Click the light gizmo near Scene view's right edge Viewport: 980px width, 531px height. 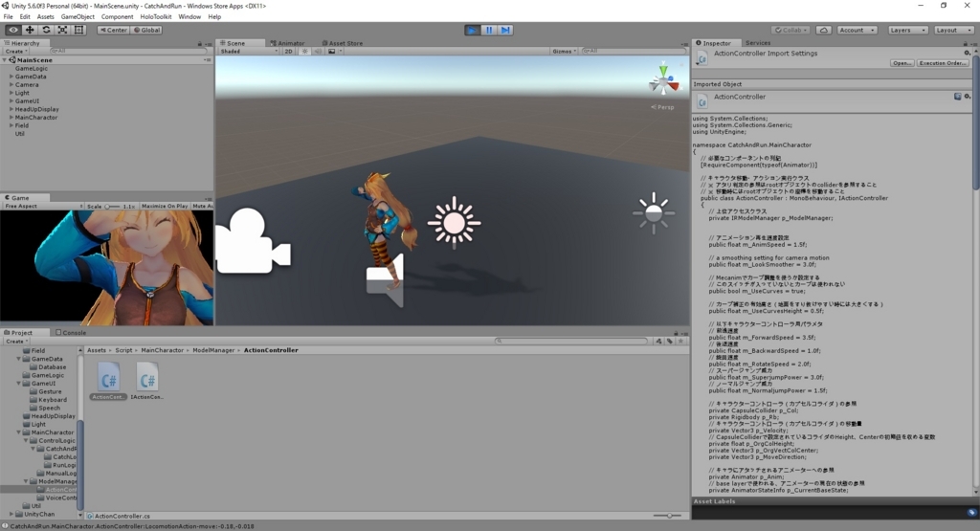(x=654, y=213)
